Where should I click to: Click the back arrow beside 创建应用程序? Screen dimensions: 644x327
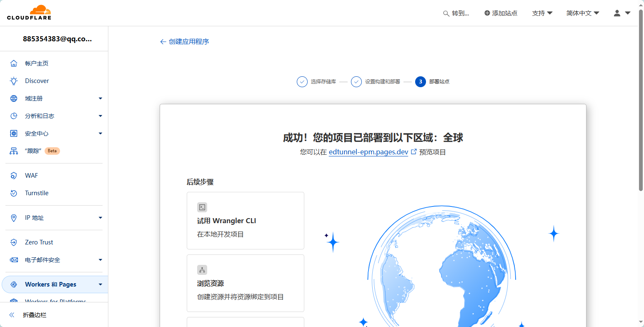coord(163,42)
